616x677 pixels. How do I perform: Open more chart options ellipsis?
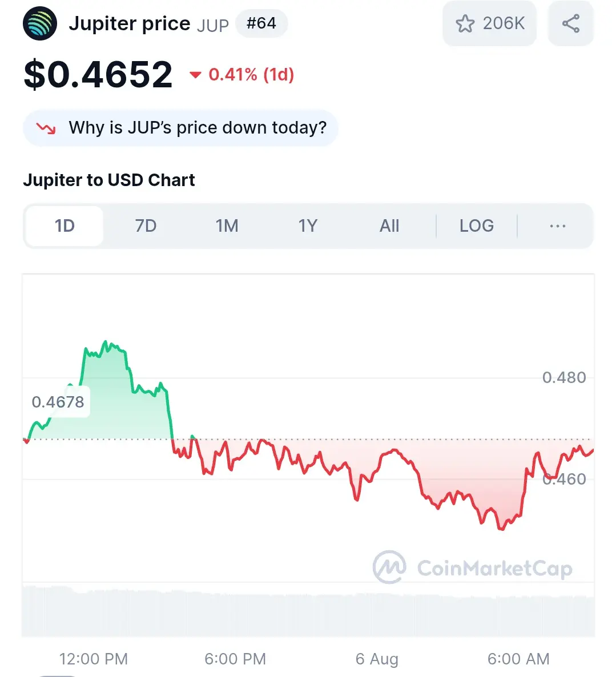557,226
